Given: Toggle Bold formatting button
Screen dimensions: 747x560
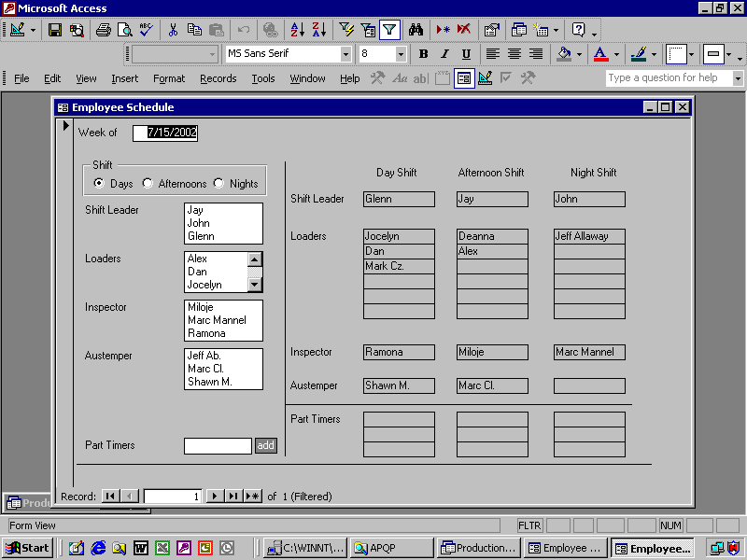Looking at the screenshot, I should coord(423,54).
